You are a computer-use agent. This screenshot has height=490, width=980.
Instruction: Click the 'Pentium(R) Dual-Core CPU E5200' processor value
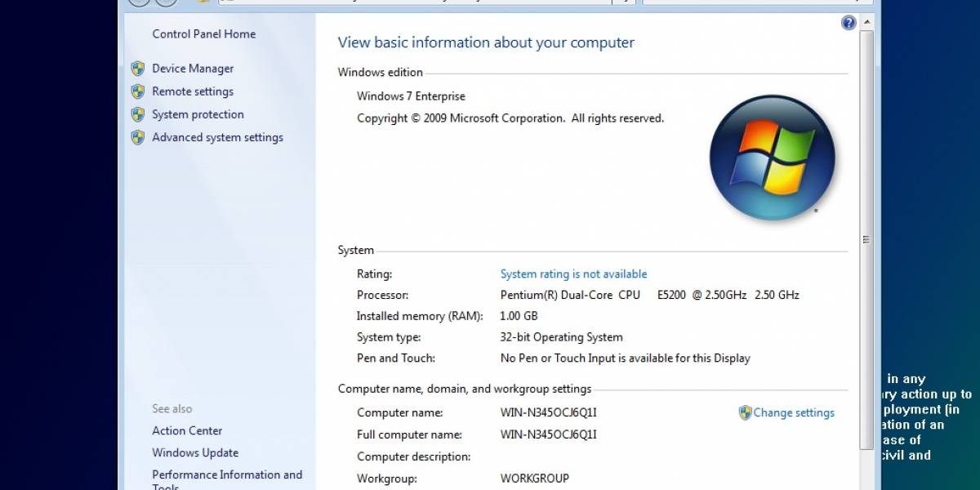point(649,295)
